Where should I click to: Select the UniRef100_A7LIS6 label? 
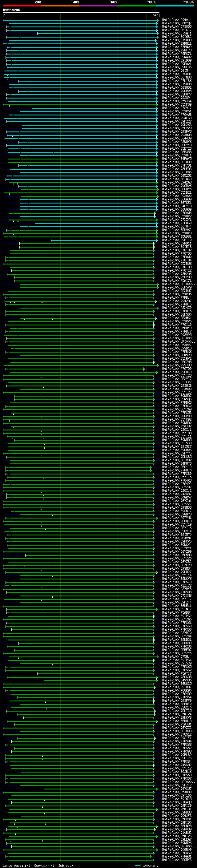(177, 81)
